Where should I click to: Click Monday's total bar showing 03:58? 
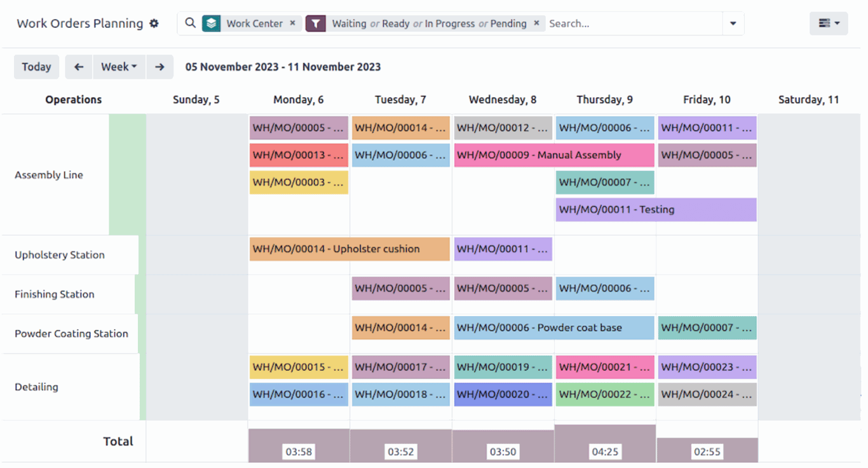tap(299, 451)
